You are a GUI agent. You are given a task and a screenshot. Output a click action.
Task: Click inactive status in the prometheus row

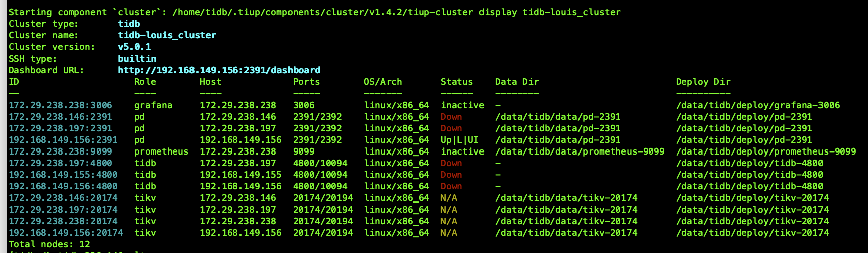pos(462,151)
